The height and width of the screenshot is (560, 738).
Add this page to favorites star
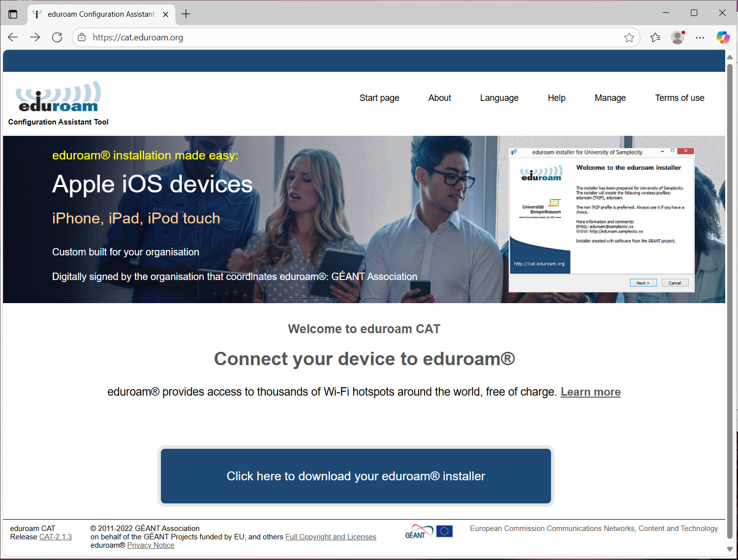[629, 37]
